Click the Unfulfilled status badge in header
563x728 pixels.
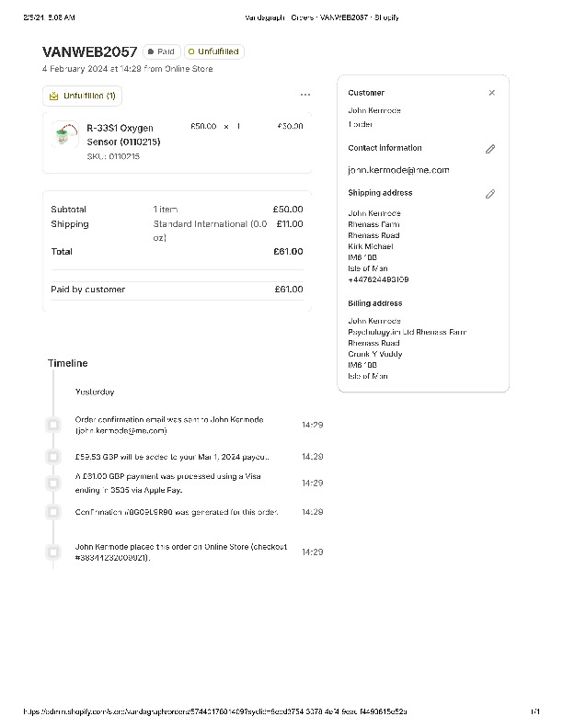point(213,52)
